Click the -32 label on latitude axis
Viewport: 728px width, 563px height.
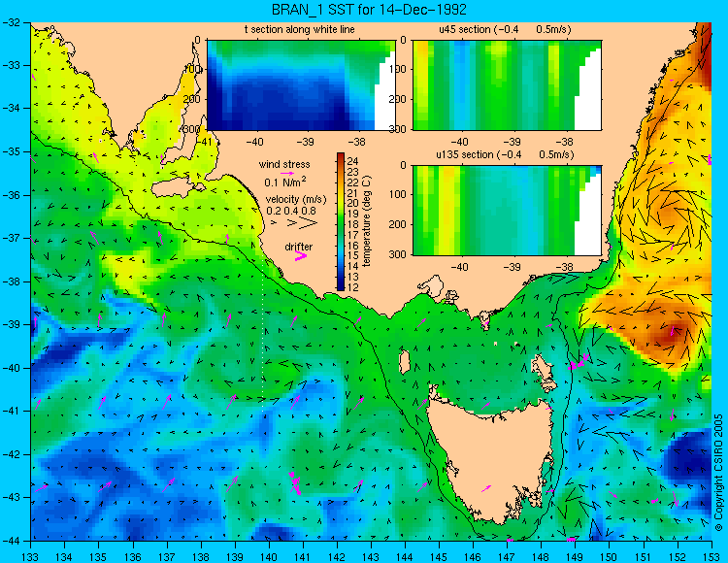coord(12,21)
